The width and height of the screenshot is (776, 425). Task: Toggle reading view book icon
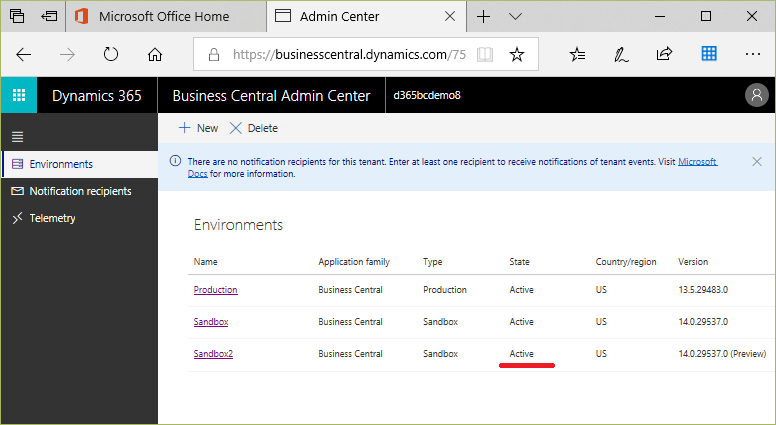485,54
